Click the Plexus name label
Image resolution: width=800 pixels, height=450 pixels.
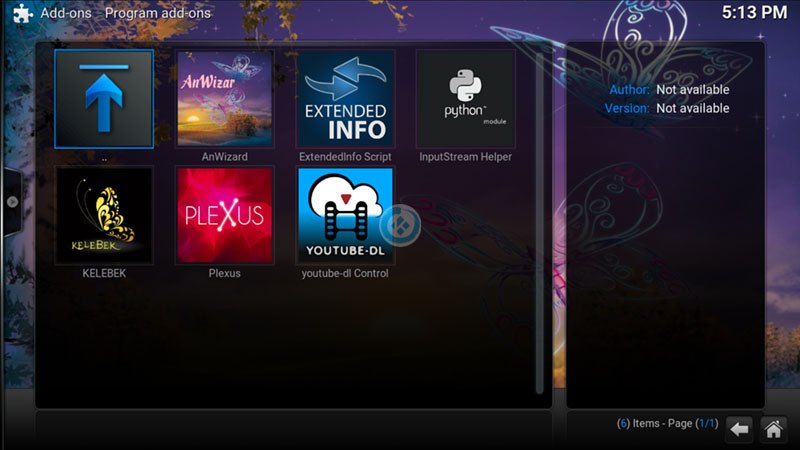tap(224, 273)
